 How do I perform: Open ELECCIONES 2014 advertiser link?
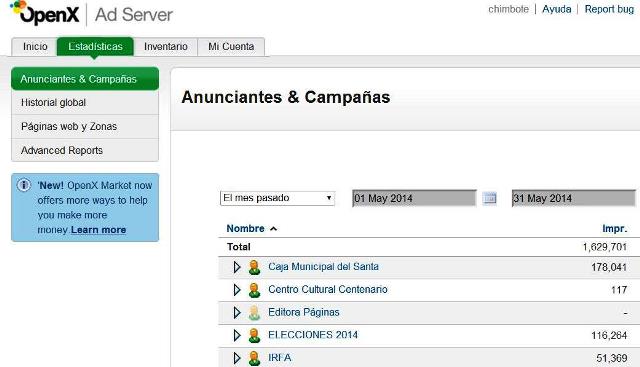313,335
